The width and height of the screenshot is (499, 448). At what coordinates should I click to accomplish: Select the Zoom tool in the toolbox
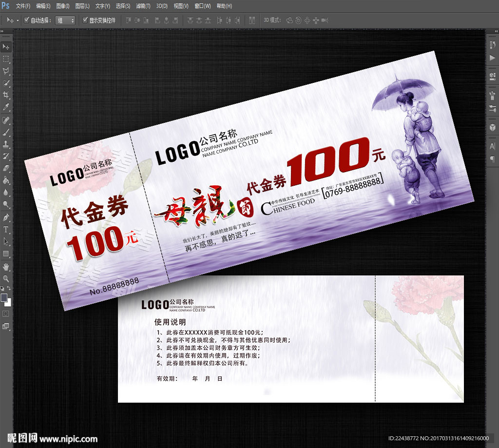tap(6, 279)
